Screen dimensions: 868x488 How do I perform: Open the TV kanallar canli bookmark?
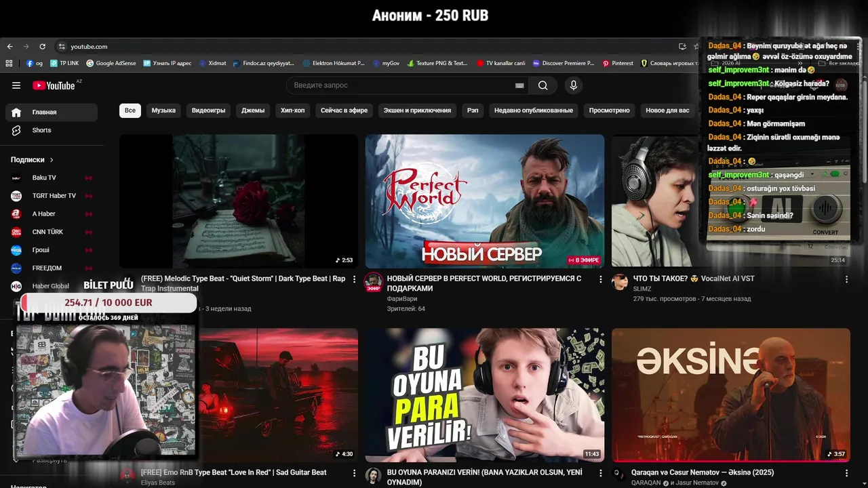[501, 63]
